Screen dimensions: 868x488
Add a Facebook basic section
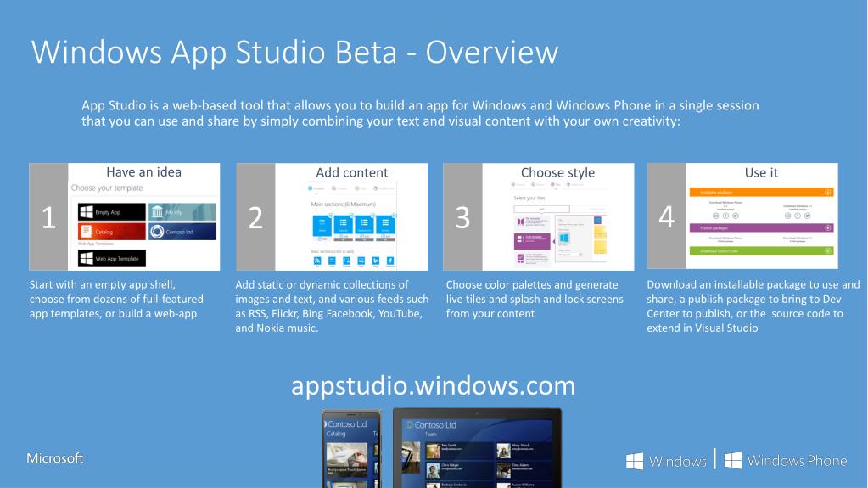(390, 261)
